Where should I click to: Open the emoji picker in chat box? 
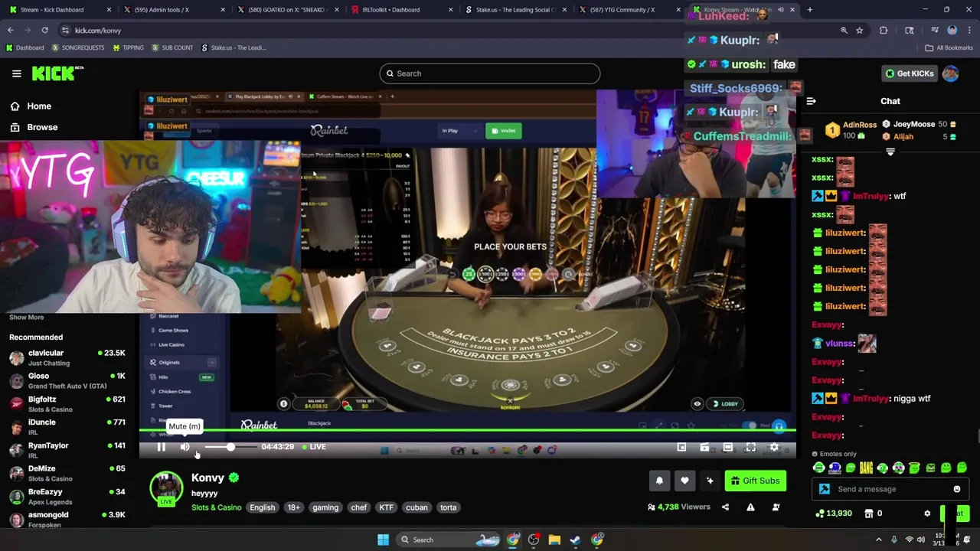click(957, 489)
